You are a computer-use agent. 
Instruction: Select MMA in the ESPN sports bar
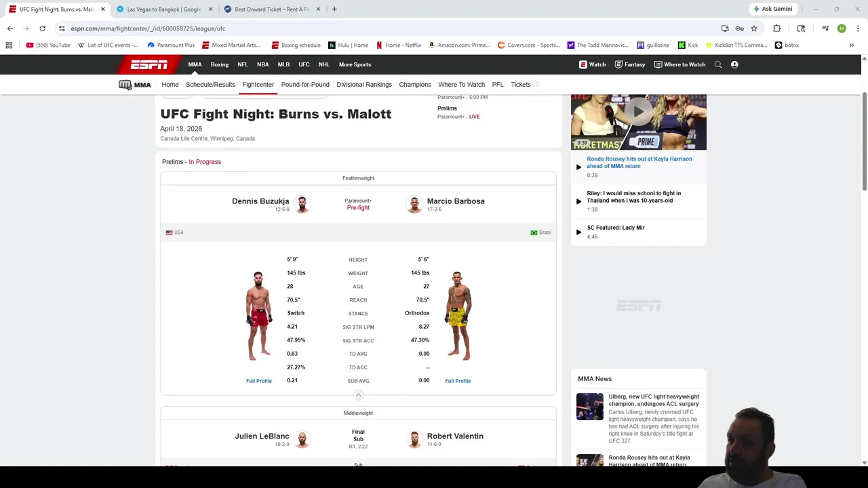coord(195,64)
